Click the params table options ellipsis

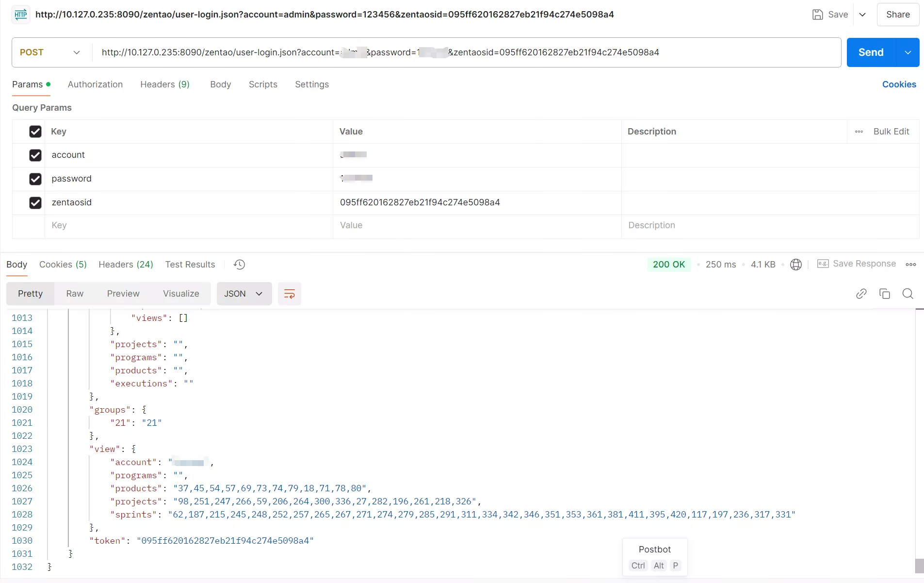coord(859,132)
